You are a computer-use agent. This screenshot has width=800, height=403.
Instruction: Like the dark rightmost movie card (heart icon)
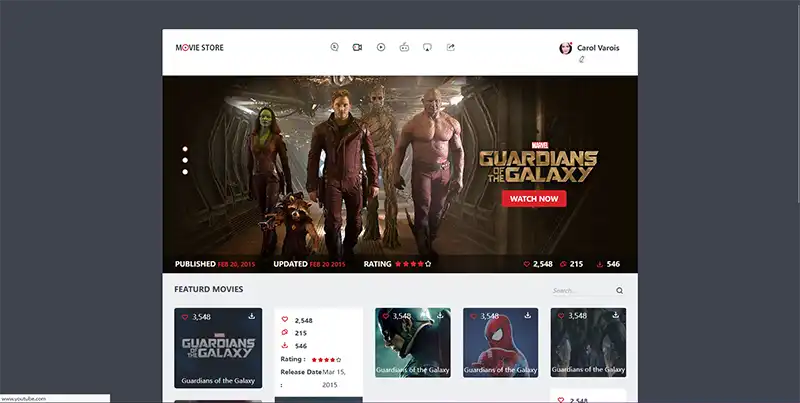[x=561, y=316]
